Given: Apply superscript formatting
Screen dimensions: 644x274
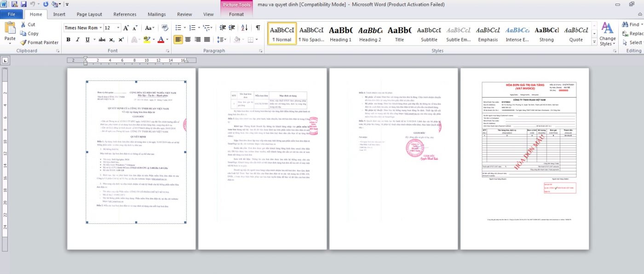Looking at the screenshot, I should point(121,40).
